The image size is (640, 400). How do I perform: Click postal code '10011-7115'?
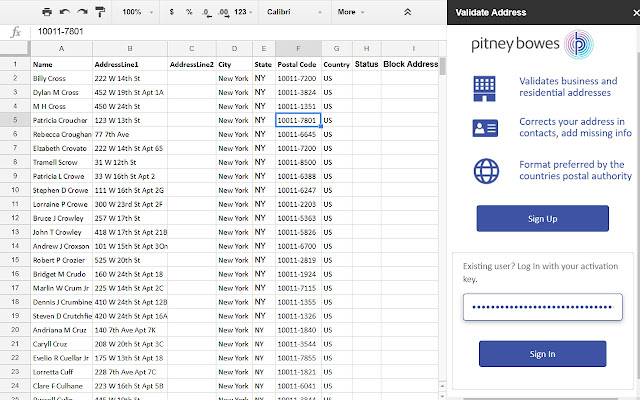click(x=298, y=288)
